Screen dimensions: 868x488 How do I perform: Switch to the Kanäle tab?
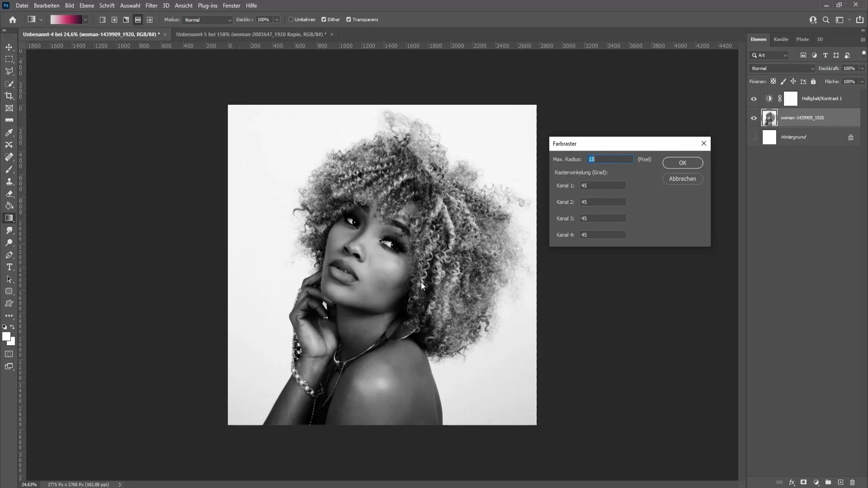tap(781, 39)
